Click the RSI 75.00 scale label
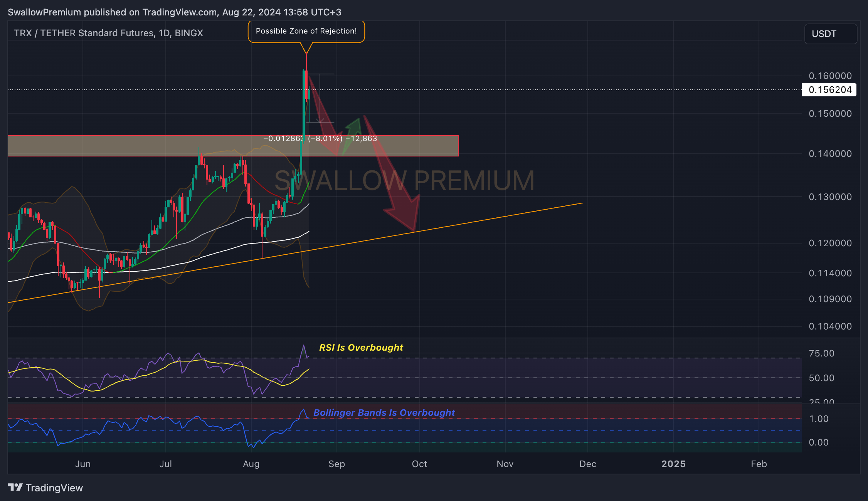The width and height of the screenshot is (868, 501). pos(821,353)
